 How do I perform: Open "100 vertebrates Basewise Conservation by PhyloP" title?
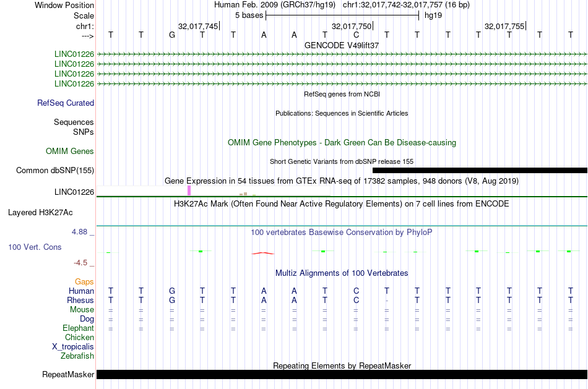click(342, 233)
